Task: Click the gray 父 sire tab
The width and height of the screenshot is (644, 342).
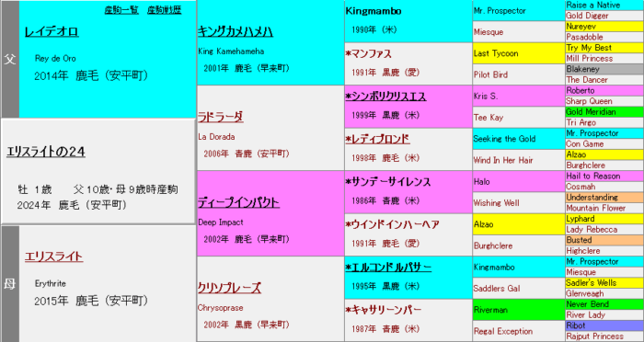Action: click(10, 59)
